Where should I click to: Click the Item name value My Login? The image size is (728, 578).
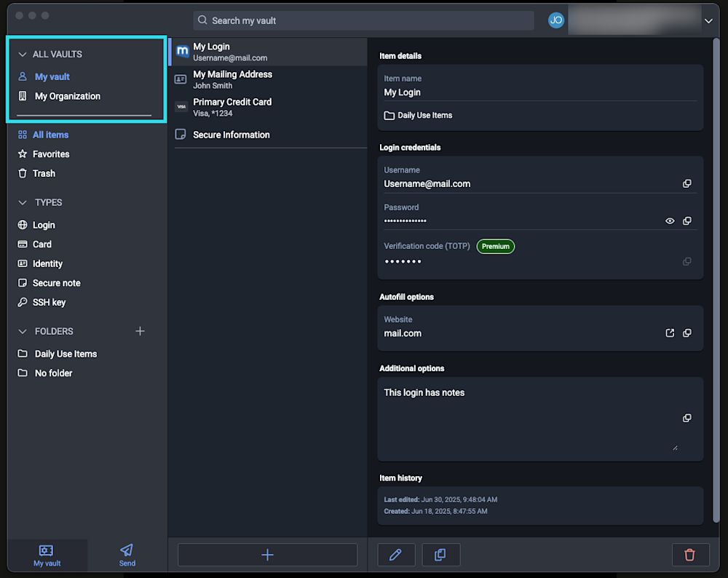(x=402, y=92)
